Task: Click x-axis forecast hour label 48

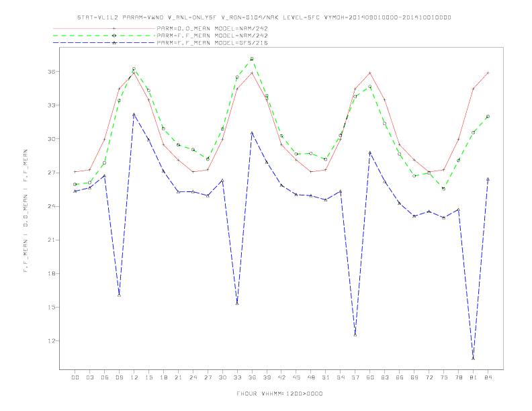Action: [311, 377]
